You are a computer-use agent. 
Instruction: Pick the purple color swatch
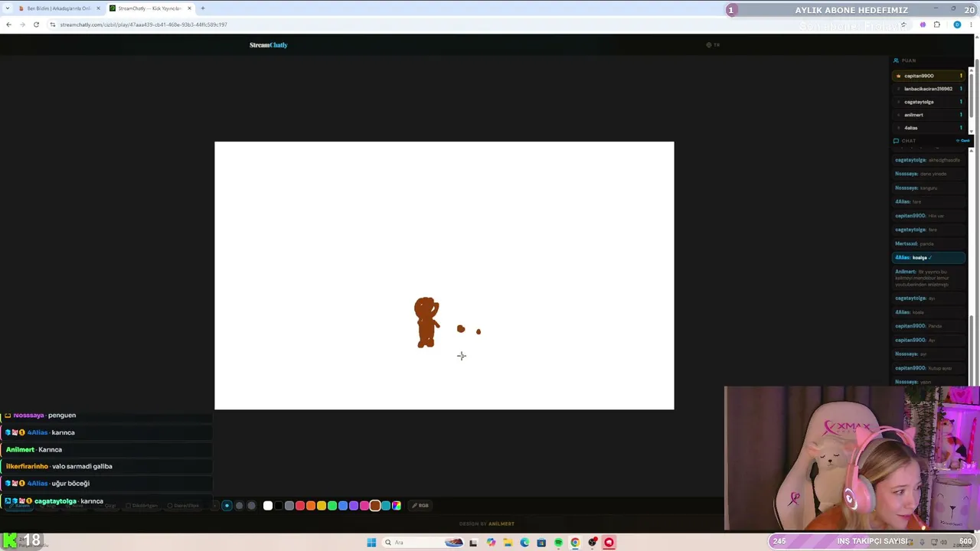tap(354, 505)
